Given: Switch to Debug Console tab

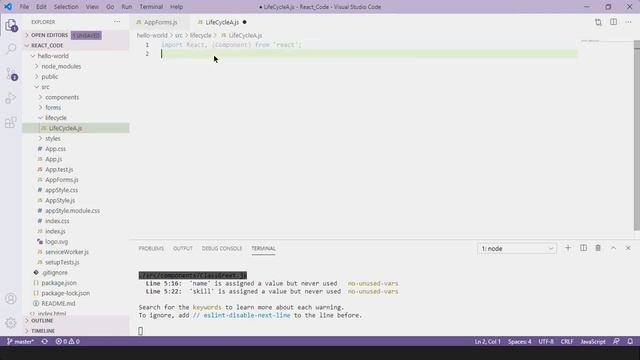Looking at the screenshot, I should (222, 249).
